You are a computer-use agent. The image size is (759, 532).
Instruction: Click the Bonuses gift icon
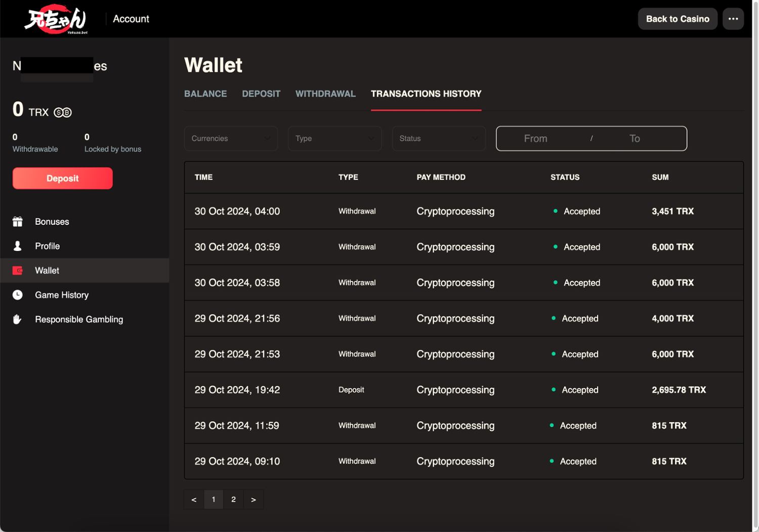(x=18, y=222)
